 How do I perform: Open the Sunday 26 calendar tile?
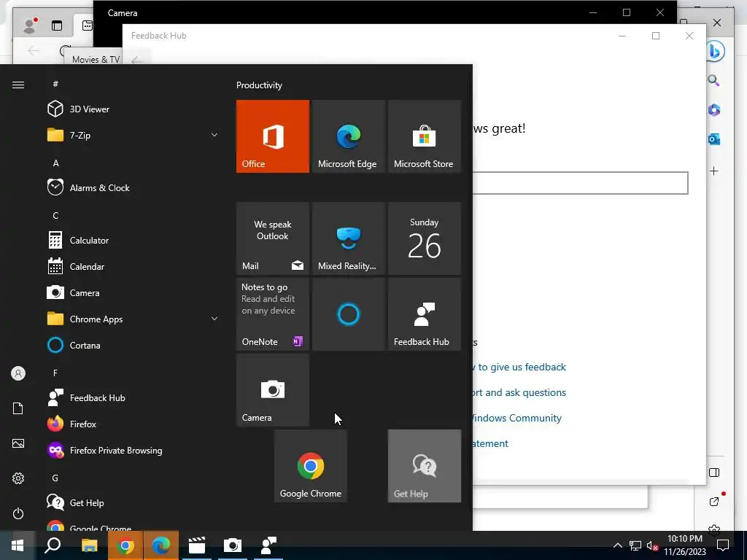425,238
